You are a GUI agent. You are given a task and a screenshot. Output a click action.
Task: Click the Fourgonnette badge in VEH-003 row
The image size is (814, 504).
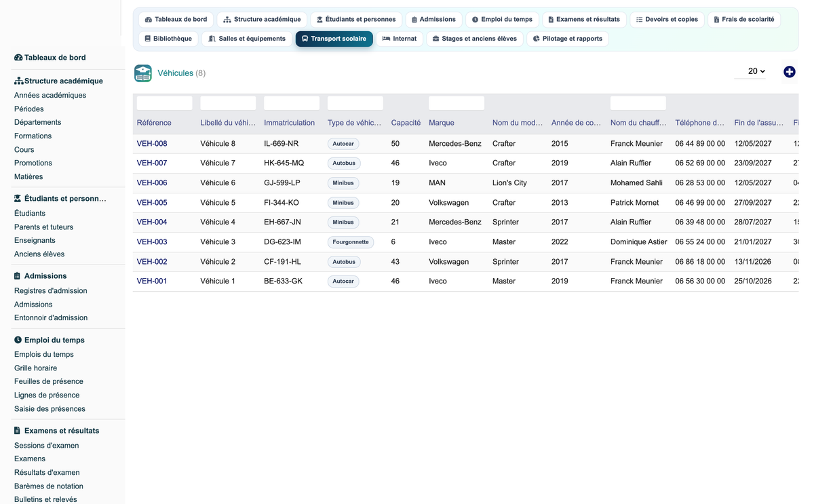point(351,242)
